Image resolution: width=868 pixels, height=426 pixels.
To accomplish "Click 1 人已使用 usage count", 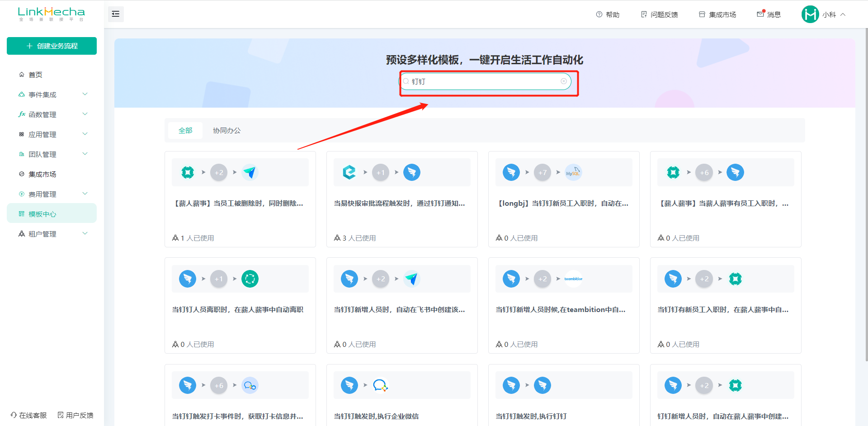I will pyautogui.click(x=193, y=238).
